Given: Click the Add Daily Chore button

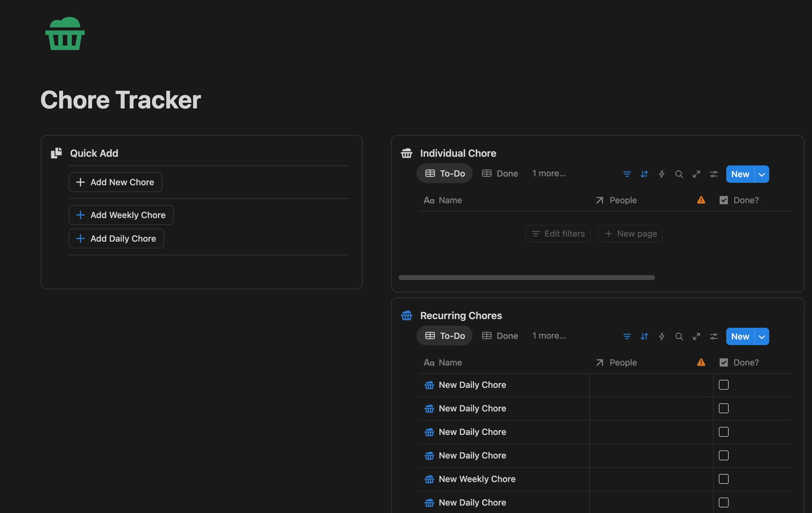Looking at the screenshot, I should point(116,239).
